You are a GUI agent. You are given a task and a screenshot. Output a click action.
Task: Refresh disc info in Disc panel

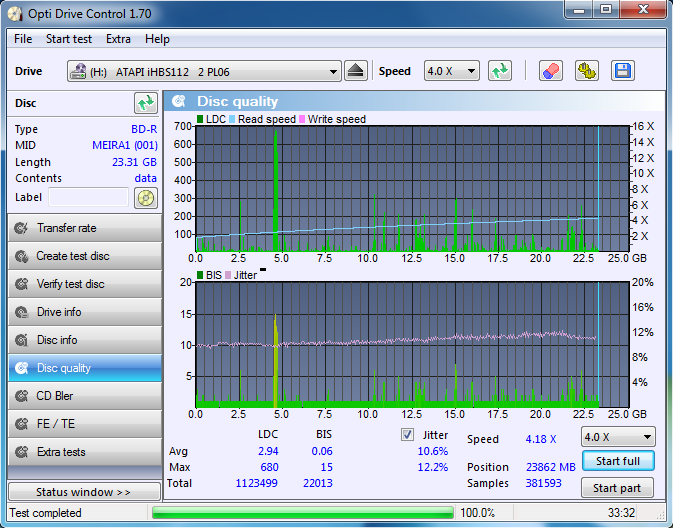(x=146, y=103)
